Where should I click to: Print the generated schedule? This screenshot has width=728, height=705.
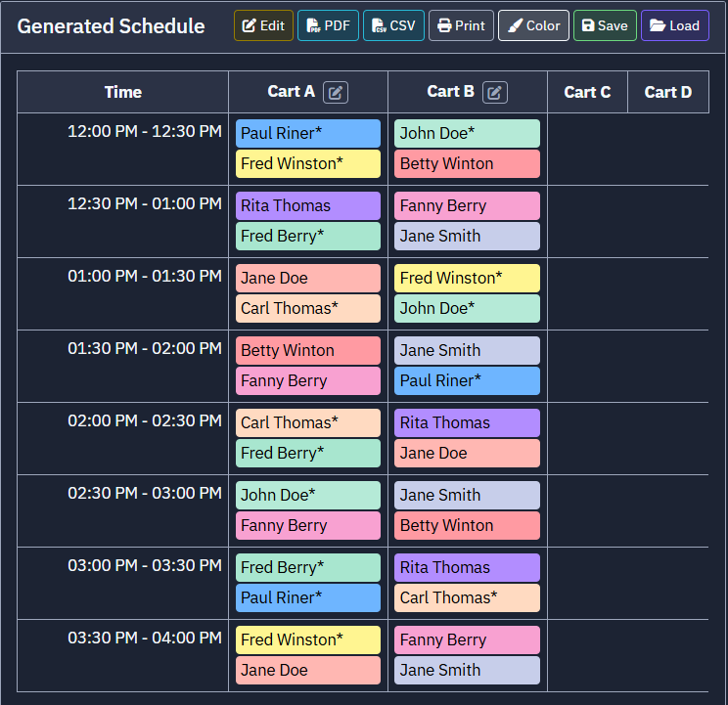461,25
